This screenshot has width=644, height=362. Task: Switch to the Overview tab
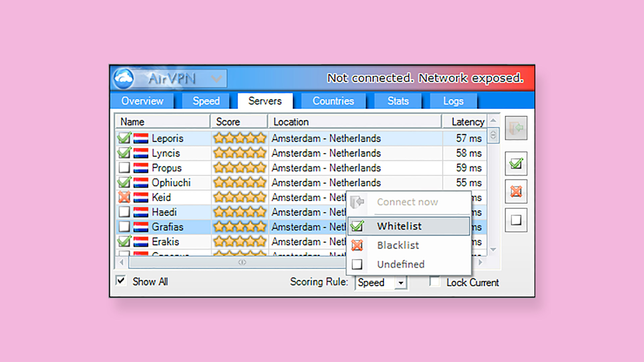click(142, 101)
